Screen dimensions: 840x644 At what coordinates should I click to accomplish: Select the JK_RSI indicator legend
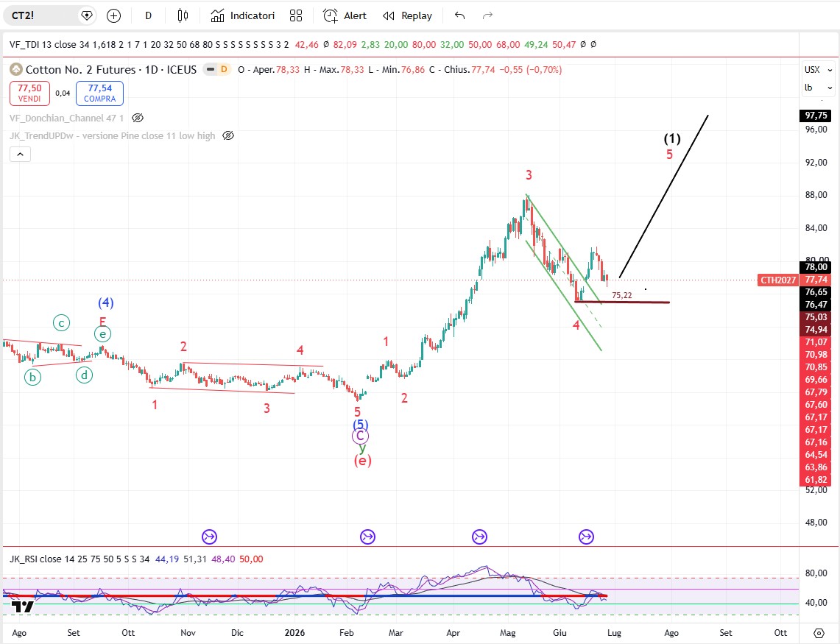point(80,559)
